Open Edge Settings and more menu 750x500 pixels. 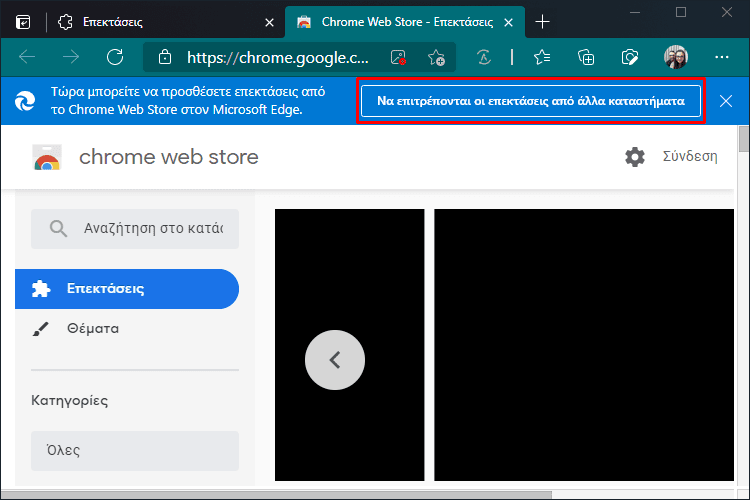point(721,57)
